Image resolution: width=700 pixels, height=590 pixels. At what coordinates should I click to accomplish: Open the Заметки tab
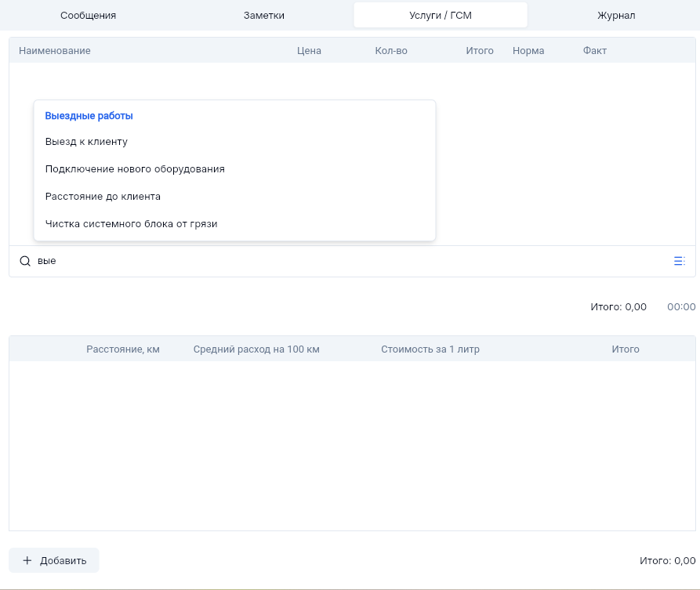(263, 16)
